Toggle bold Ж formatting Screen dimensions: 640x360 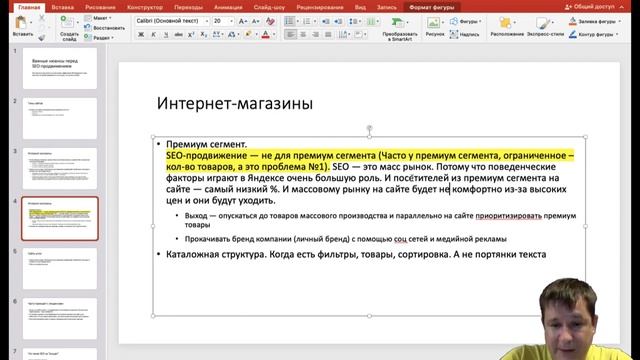tap(141, 35)
